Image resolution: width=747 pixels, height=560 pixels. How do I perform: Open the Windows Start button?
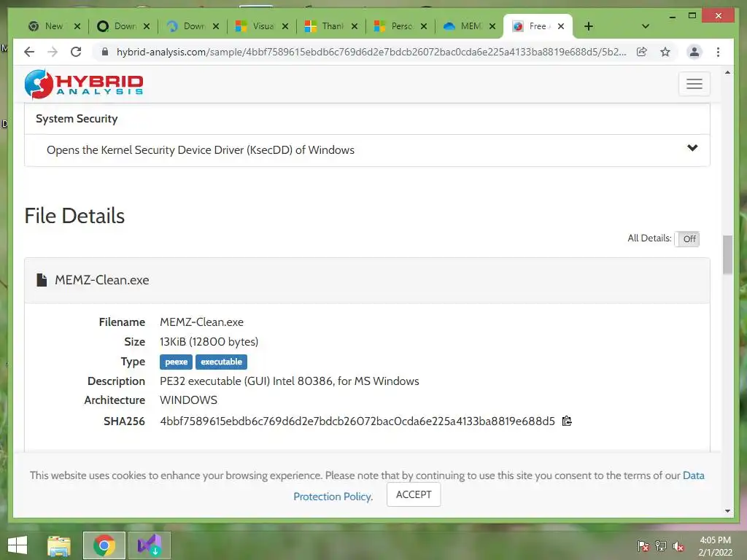pos(18,545)
